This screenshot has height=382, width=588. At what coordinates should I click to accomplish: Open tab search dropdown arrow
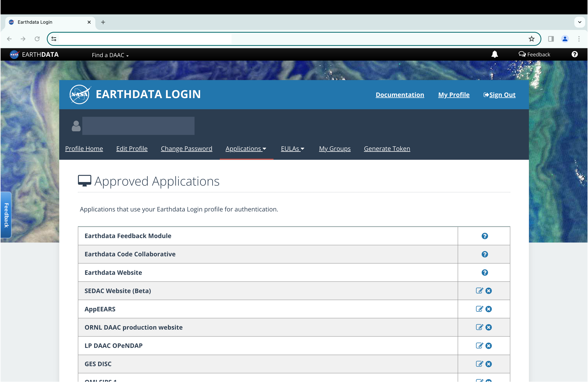(580, 22)
